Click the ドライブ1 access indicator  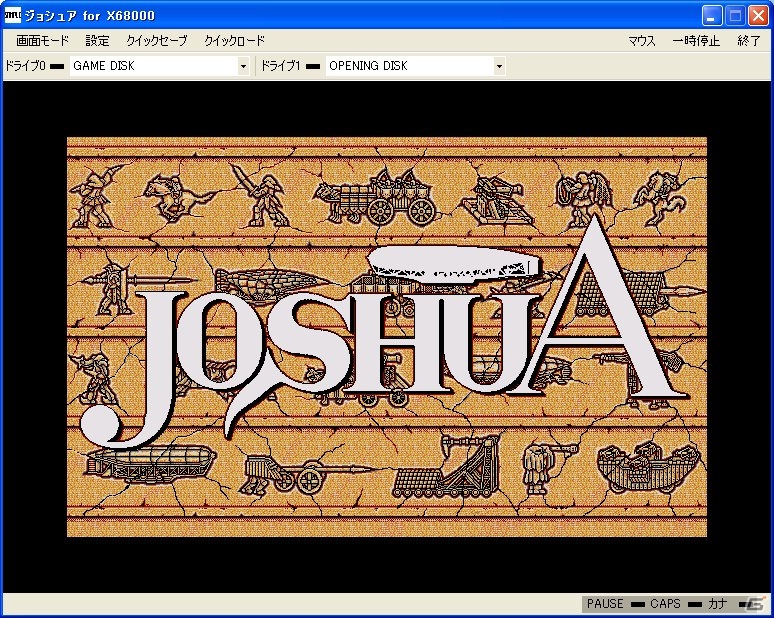tap(313, 67)
